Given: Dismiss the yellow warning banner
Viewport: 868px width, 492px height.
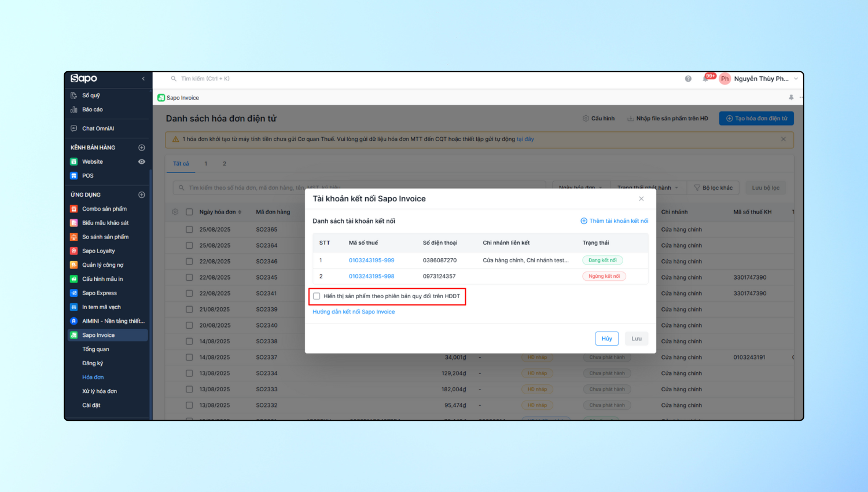Looking at the screenshot, I should pos(784,139).
